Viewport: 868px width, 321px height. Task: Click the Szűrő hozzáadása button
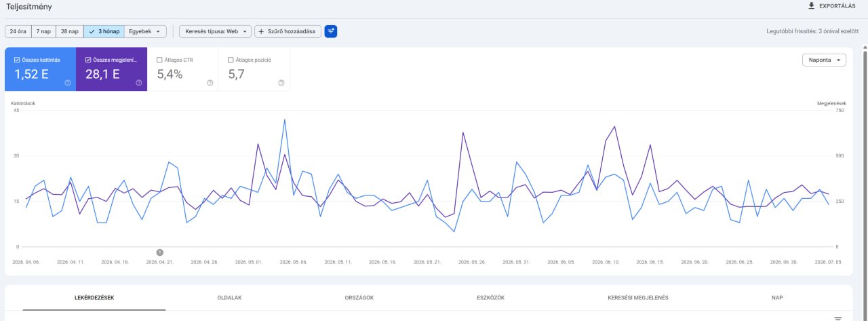point(288,31)
